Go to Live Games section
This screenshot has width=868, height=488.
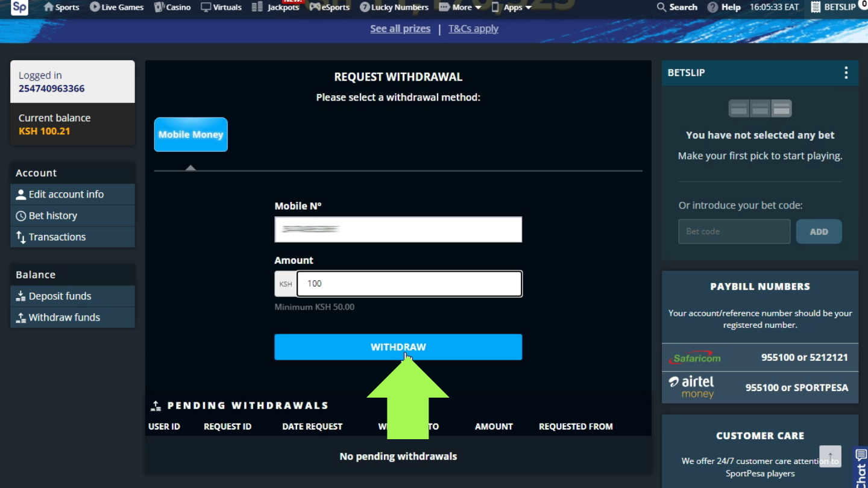click(116, 7)
